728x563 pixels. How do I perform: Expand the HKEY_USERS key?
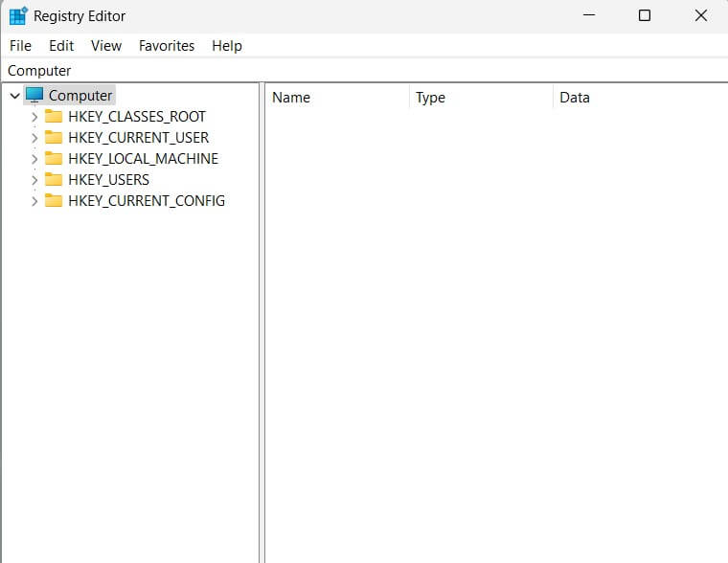point(34,180)
